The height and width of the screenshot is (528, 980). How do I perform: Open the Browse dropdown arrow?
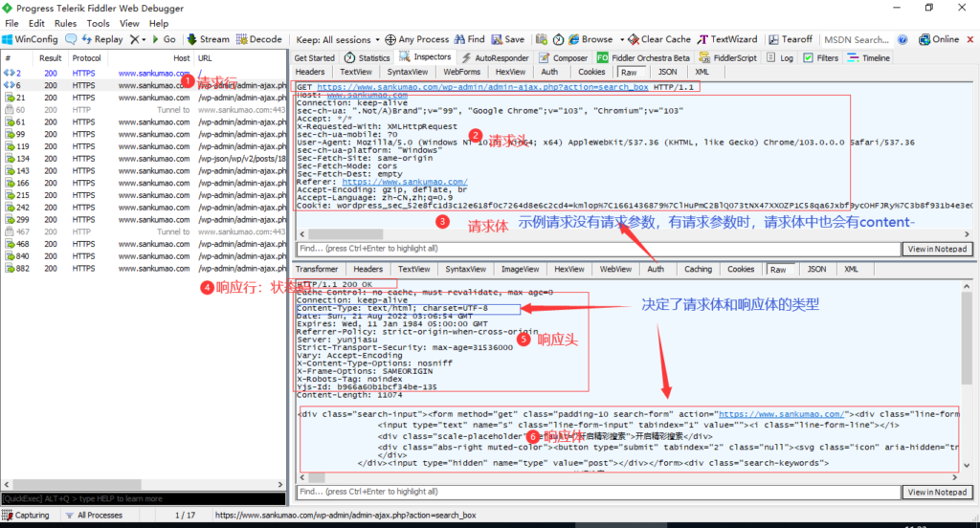point(620,39)
